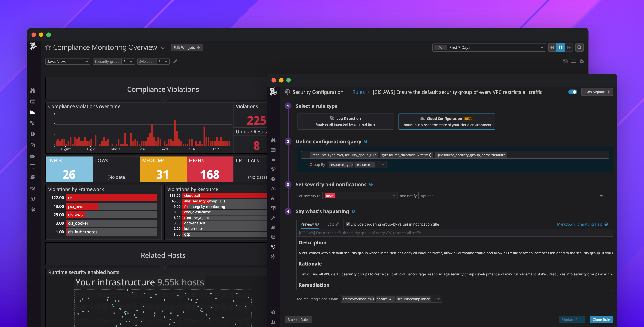This screenshot has width=644, height=327.
Task: Open the Events list icon in left sidebar
Action: click(x=273, y=150)
